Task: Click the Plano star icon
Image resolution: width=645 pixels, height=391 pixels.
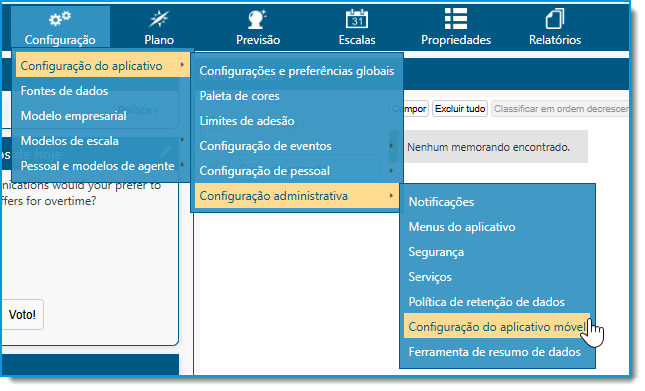Action: coord(159,19)
